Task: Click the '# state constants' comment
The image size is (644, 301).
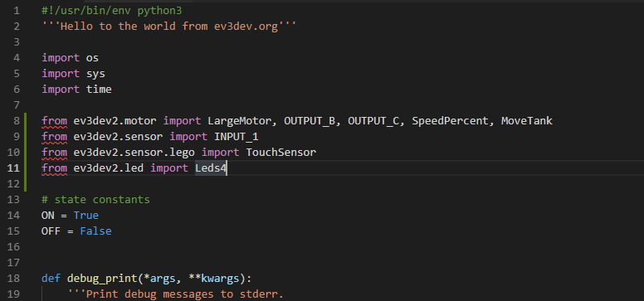Action: click(95, 200)
